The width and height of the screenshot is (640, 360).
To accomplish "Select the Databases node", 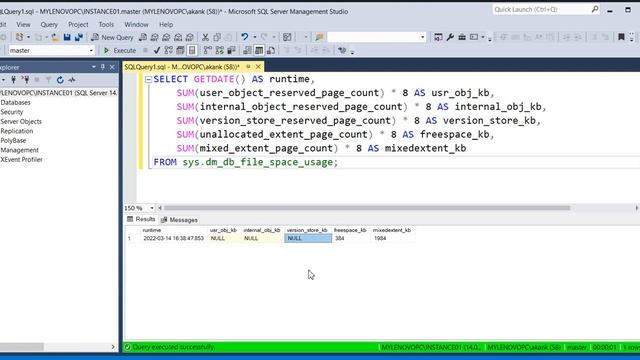I will pos(16,102).
